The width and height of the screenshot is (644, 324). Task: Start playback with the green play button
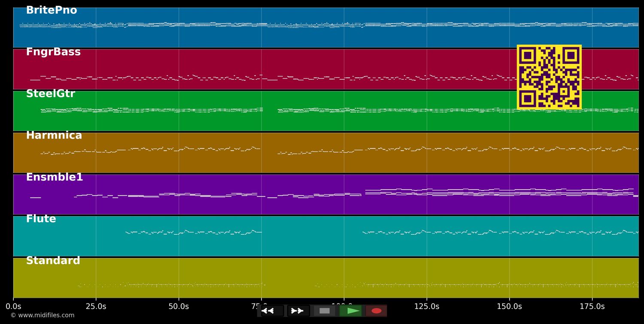(x=351, y=311)
